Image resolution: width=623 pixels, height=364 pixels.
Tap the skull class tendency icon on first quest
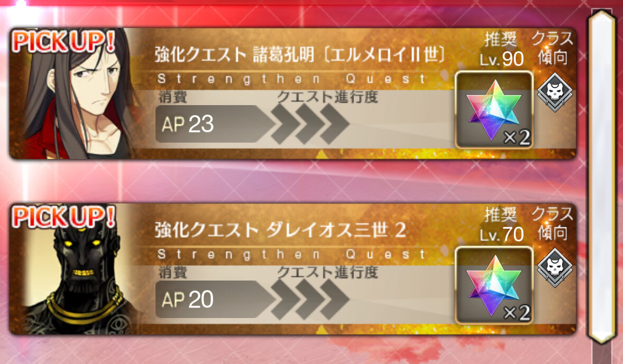click(555, 92)
